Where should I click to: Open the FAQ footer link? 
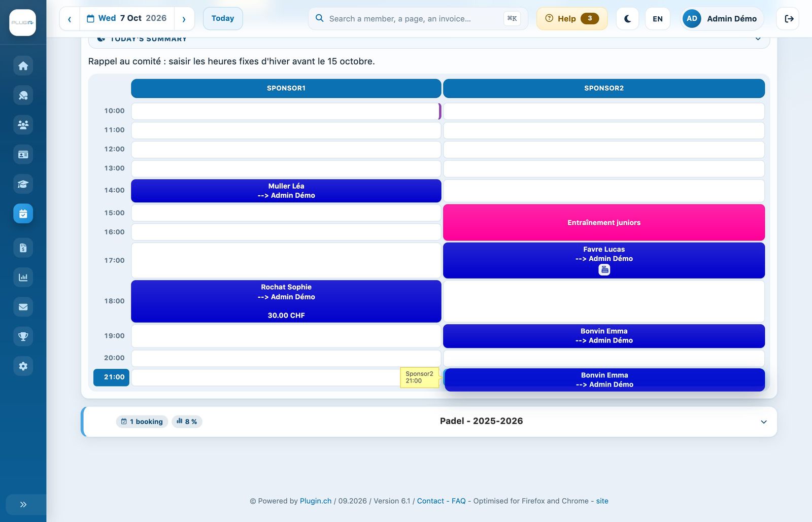click(459, 501)
